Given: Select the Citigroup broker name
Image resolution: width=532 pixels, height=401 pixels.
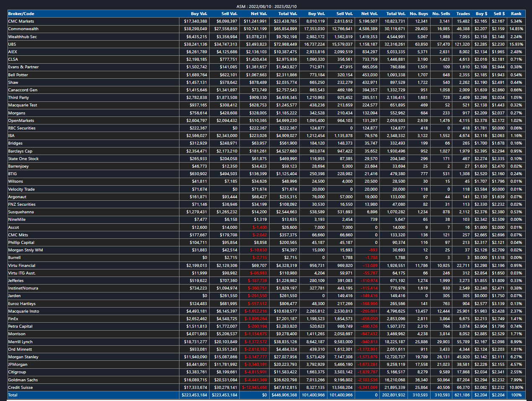Looking at the screenshot, I should tap(17, 372).
